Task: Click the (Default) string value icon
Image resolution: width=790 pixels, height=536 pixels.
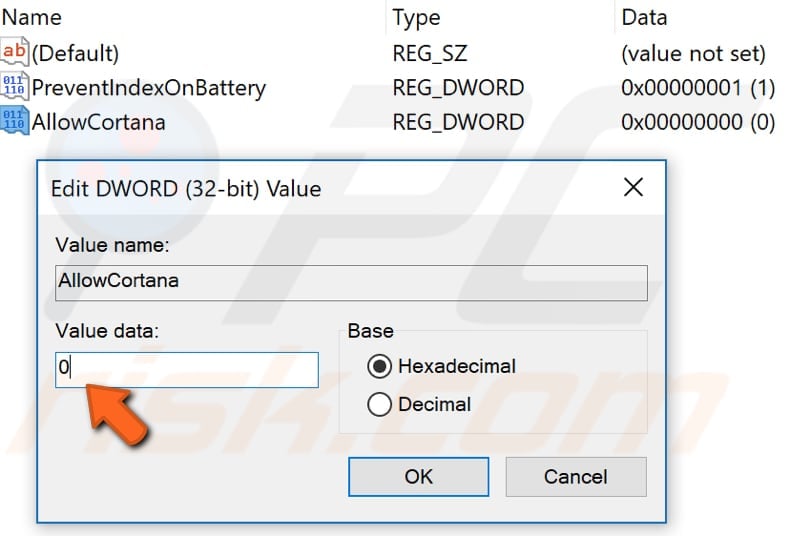Action: (14, 52)
